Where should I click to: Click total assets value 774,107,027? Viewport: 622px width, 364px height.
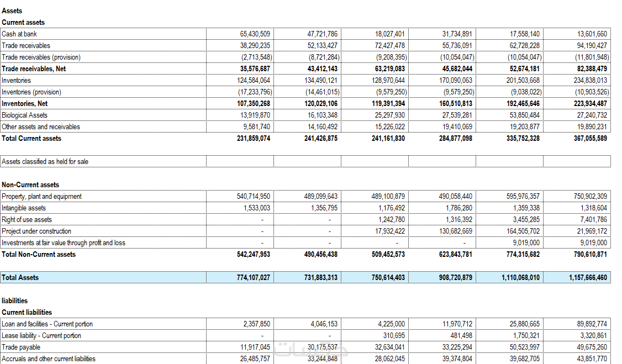click(x=253, y=278)
